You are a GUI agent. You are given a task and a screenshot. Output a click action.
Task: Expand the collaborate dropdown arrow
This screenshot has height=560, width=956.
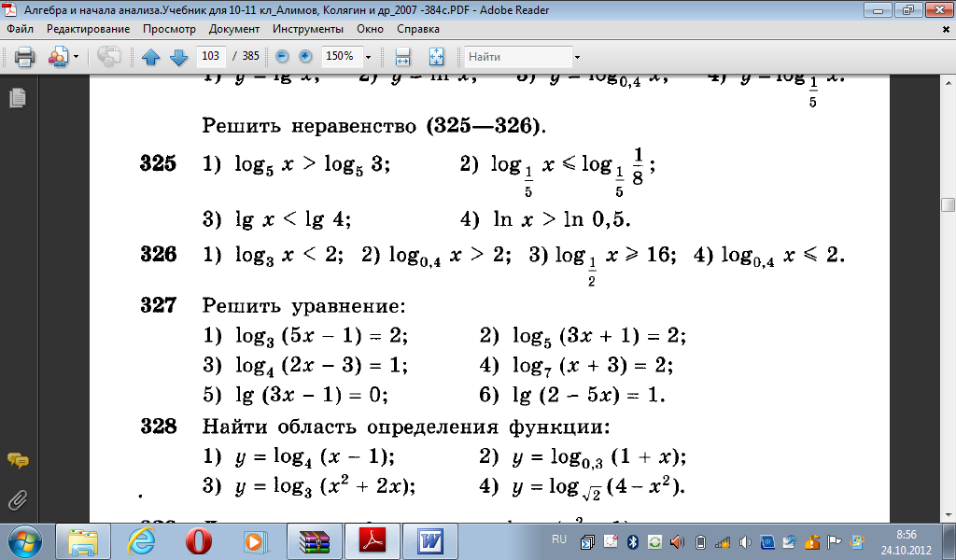[x=77, y=57]
